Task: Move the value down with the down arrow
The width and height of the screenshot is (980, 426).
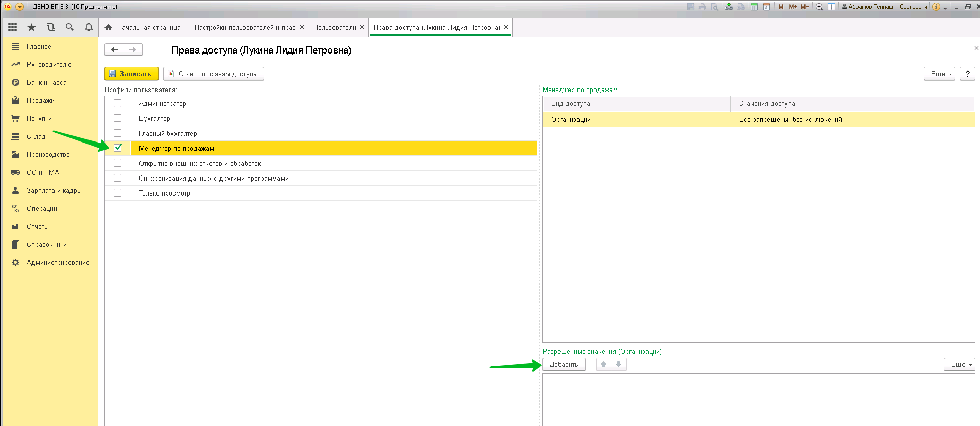Action: (x=619, y=364)
